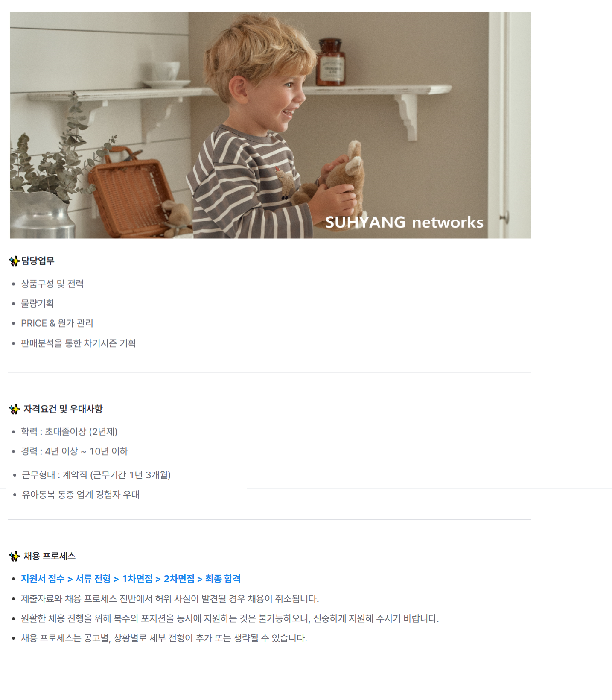
Task: Click the 경력 : 4년 이상 requirement line
Action: 75,451
